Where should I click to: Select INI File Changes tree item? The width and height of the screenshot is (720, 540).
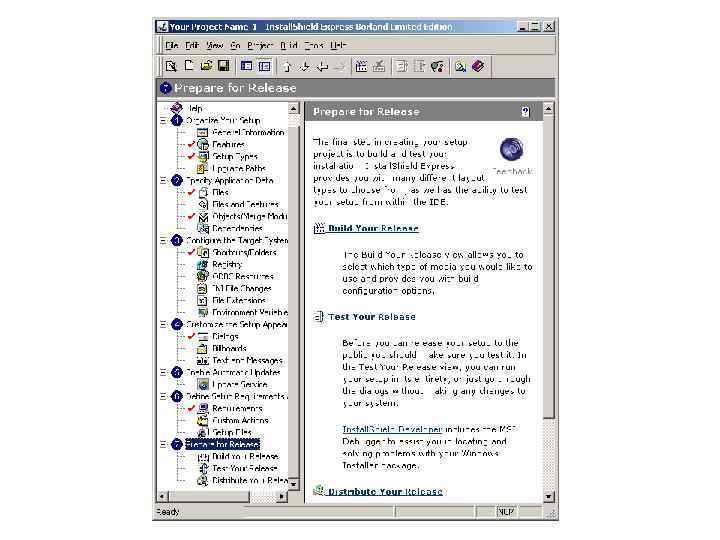click(x=242, y=288)
